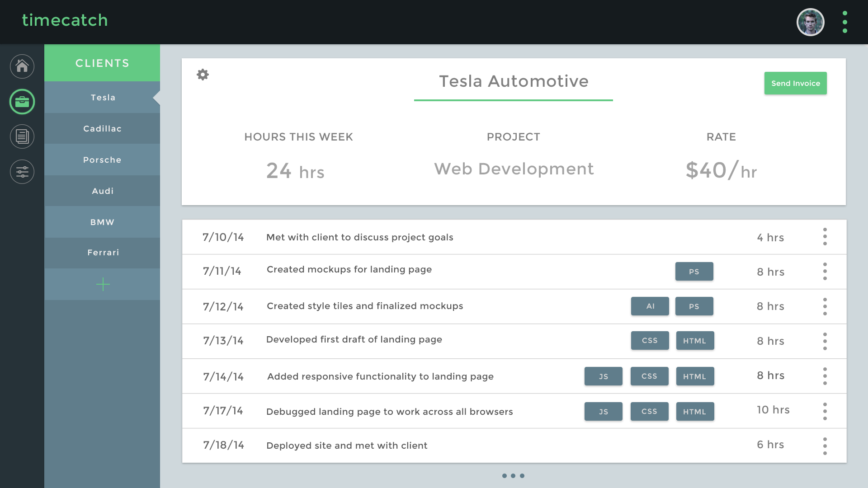The width and height of the screenshot is (868, 488).
Task: Open the sliders settings icon
Action: (22, 172)
